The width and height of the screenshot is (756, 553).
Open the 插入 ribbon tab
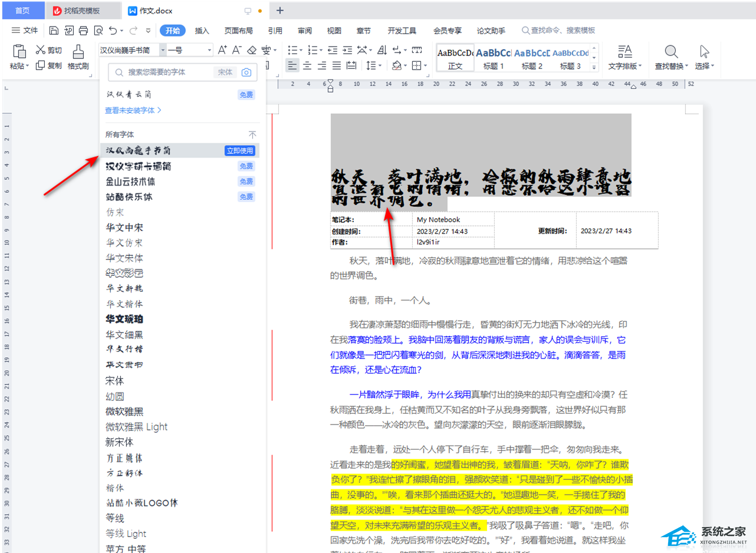(202, 31)
